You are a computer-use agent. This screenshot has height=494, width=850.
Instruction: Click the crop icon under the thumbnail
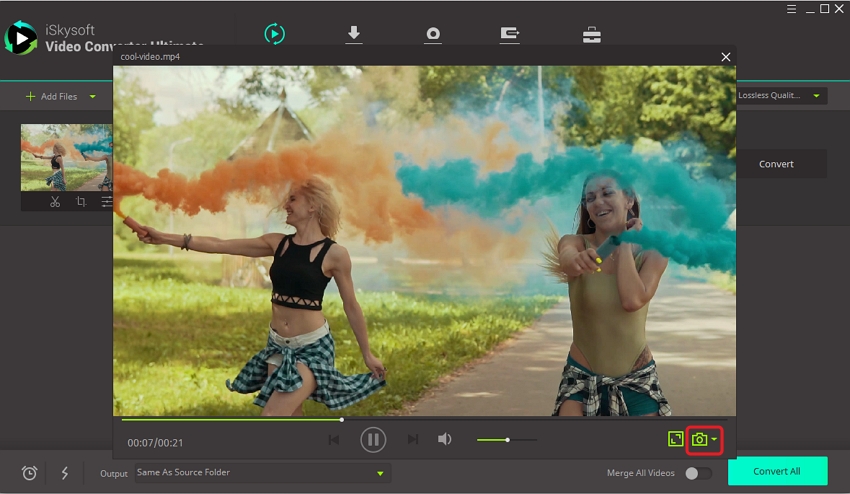pyautogui.click(x=81, y=201)
